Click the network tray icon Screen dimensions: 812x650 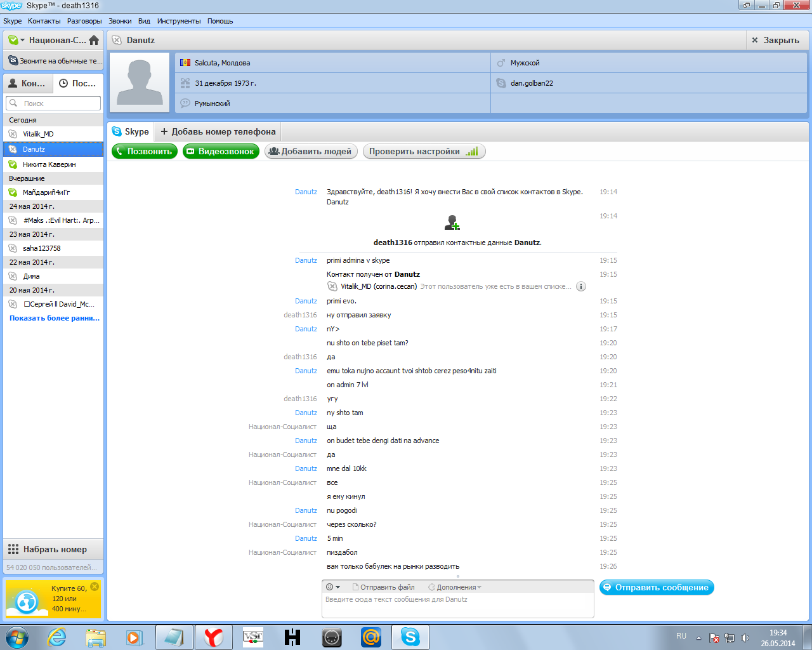[730, 638]
